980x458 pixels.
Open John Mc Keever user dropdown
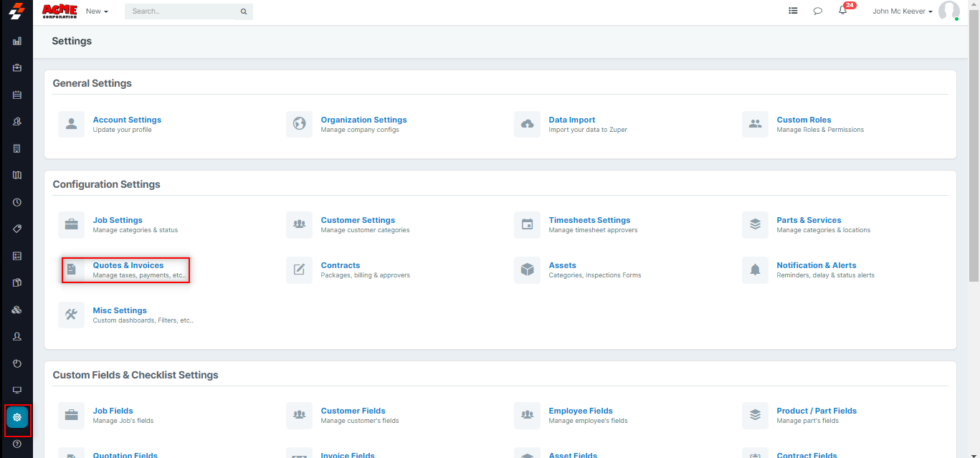[902, 11]
